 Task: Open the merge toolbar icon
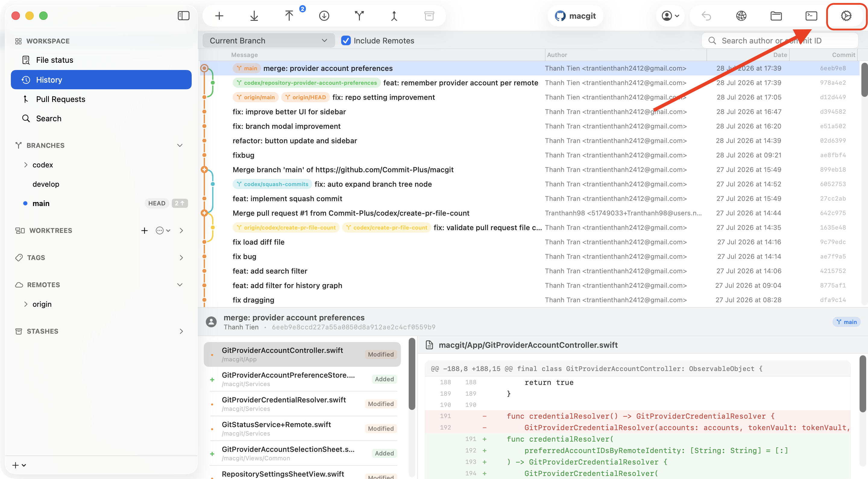point(394,15)
